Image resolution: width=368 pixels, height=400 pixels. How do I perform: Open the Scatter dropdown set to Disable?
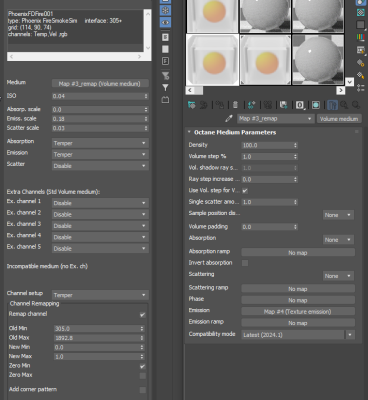point(100,166)
